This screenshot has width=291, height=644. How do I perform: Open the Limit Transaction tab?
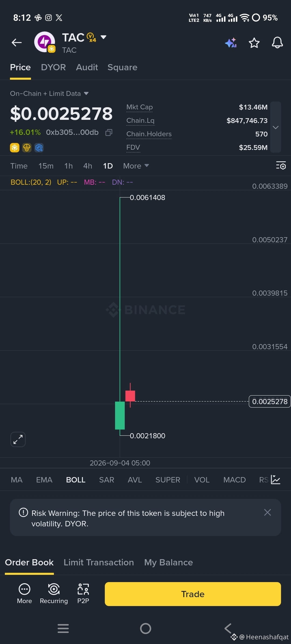pos(99,562)
